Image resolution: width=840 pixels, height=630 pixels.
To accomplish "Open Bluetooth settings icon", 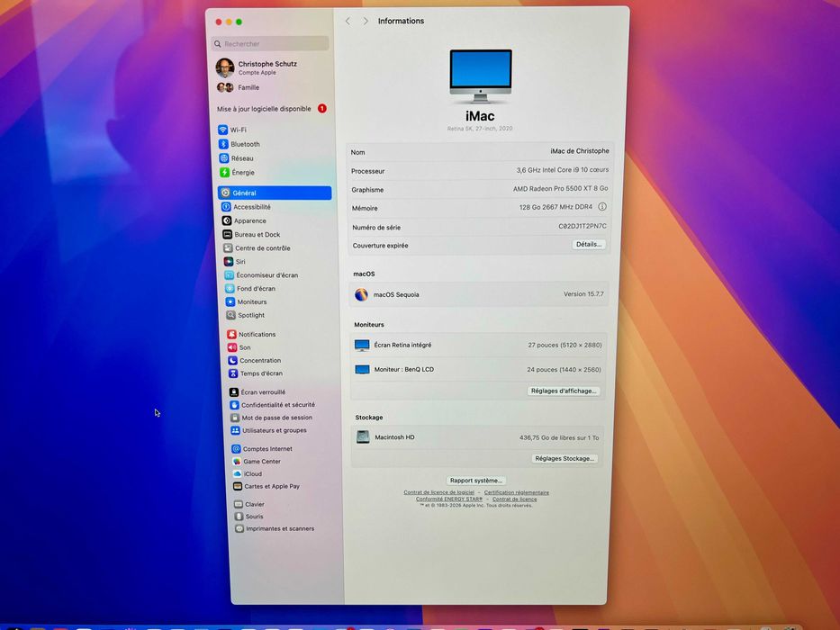I will pos(223,144).
